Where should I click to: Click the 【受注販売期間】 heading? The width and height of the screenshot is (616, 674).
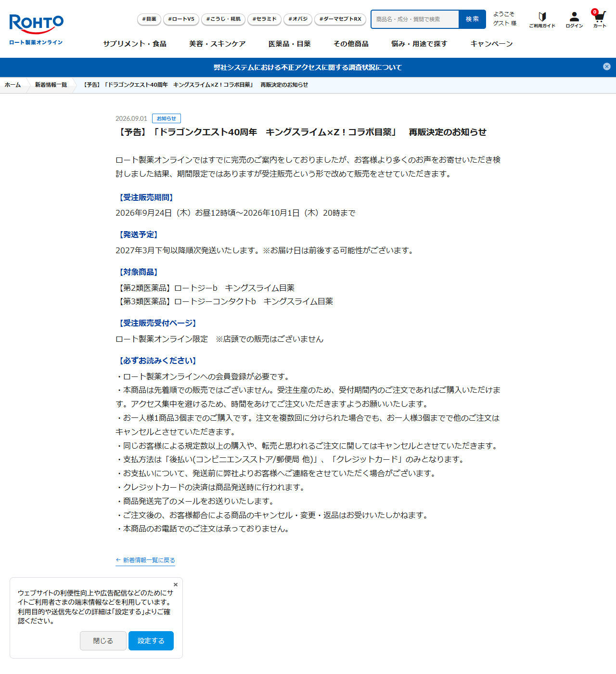[x=146, y=197]
